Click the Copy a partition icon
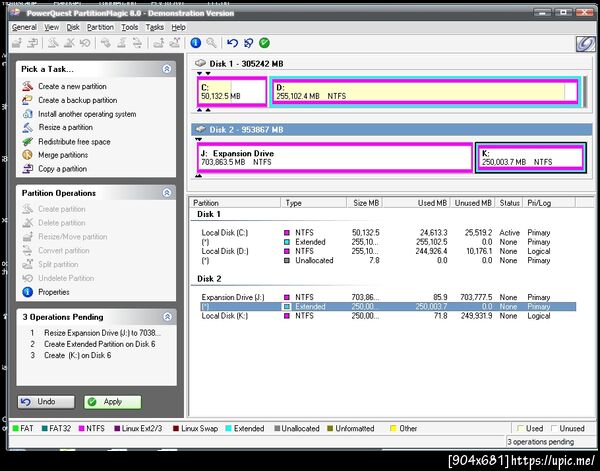The height and width of the screenshot is (471, 600). pos(28,169)
